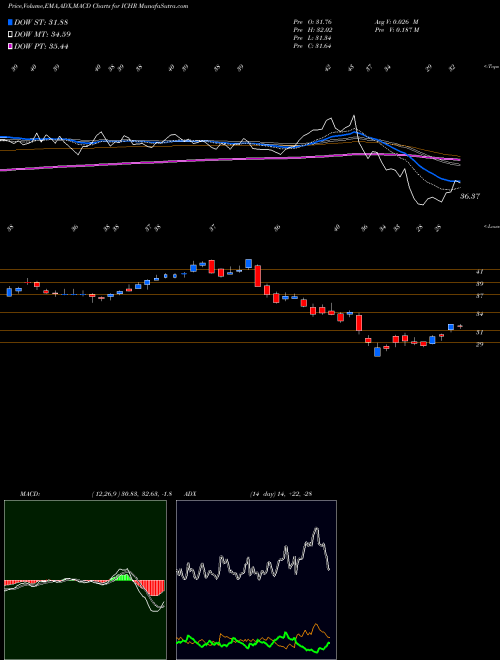Click the magenta DOW PT legend swatch

tap(11, 46)
